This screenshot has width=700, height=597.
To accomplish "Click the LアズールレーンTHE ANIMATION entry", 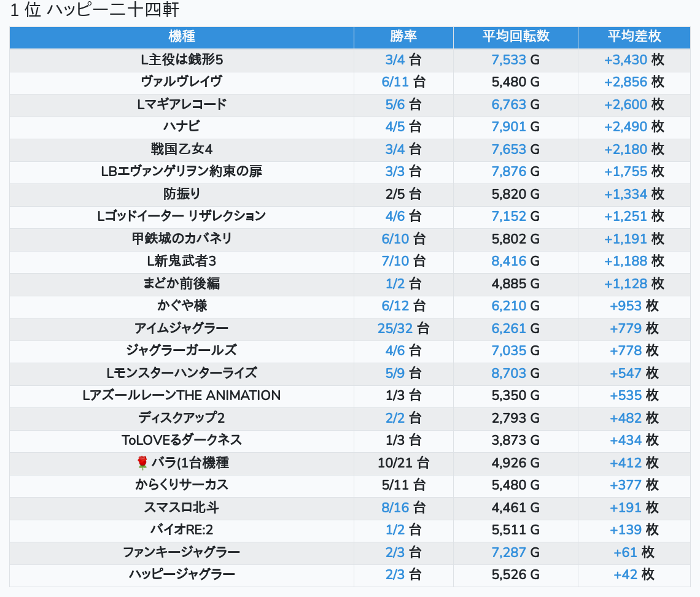I will tap(181, 395).
